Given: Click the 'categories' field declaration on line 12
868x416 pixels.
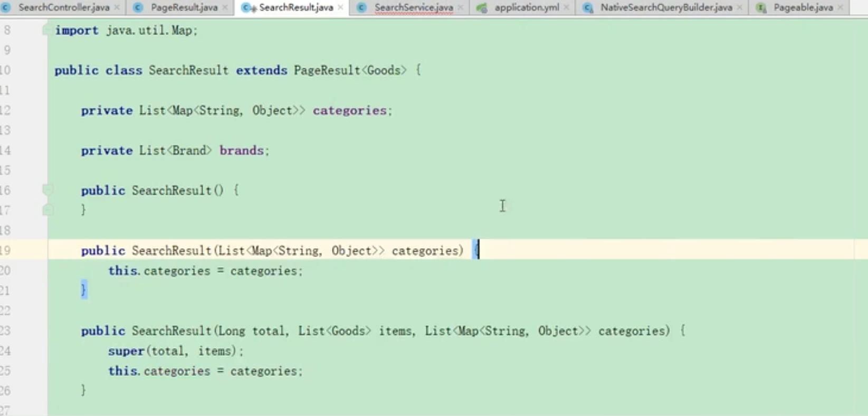Looking at the screenshot, I should (350, 111).
